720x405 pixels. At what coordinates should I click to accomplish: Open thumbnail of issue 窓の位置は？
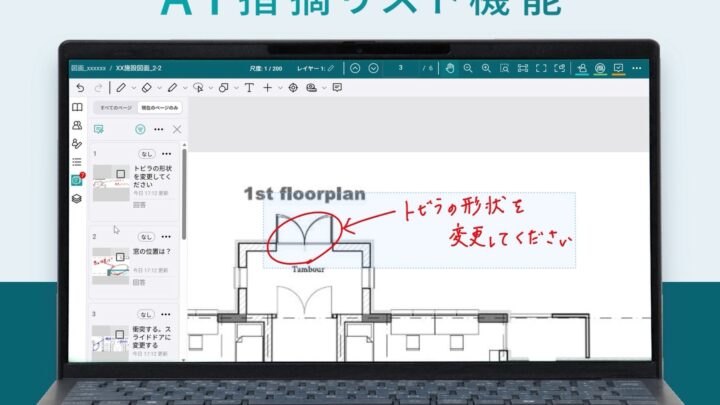[111, 266]
